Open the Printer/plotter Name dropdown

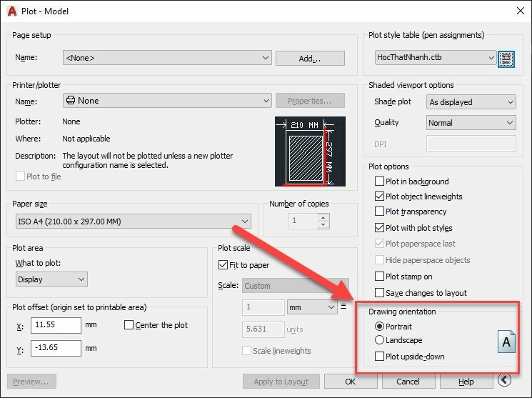[166, 101]
